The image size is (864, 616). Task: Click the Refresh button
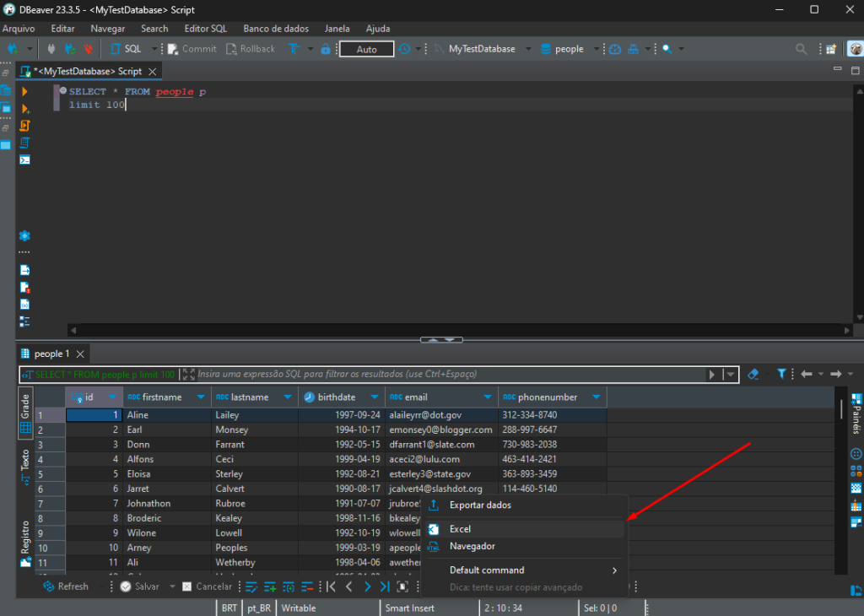click(66, 586)
